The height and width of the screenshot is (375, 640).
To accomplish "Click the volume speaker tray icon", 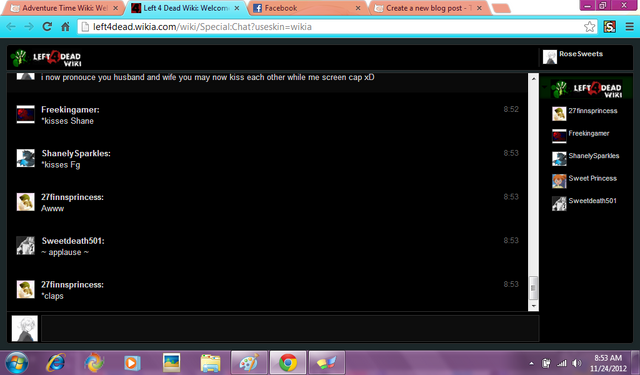I will click(x=576, y=363).
